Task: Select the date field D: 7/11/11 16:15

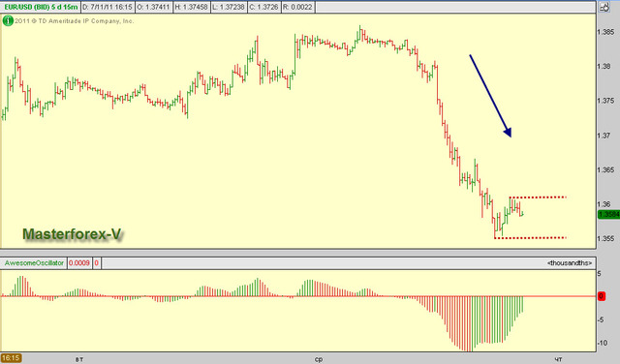Action: pos(108,7)
